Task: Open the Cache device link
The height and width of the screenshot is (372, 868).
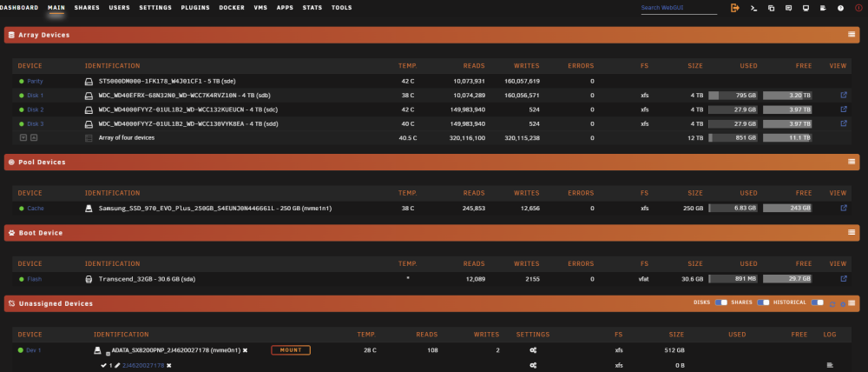Action: pyautogui.click(x=36, y=209)
